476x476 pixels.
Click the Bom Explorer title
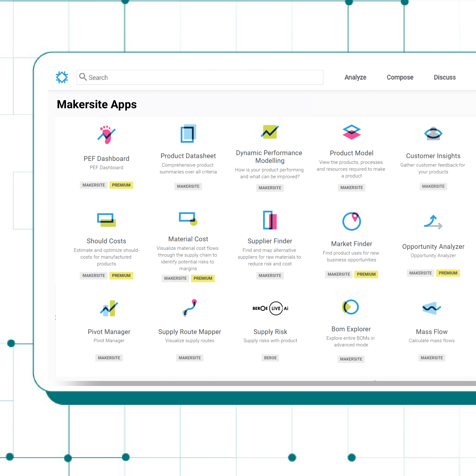[x=351, y=329]
